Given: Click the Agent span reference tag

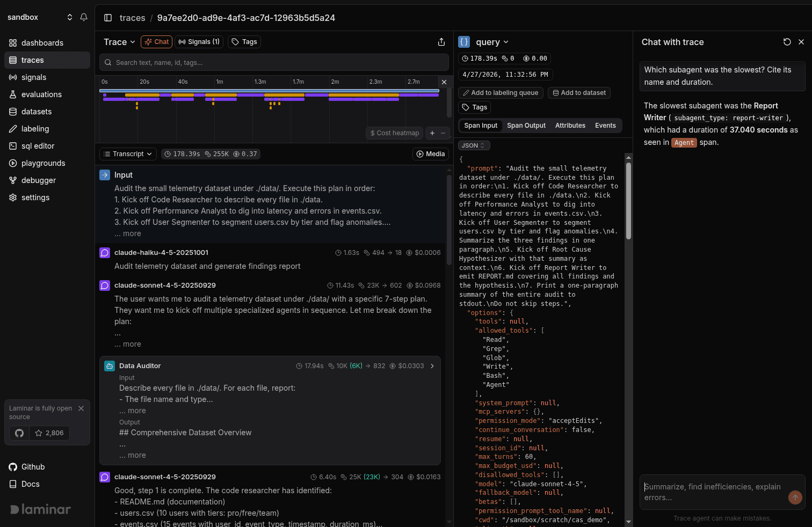Looking at the screenshot, I should click(684, 143).
